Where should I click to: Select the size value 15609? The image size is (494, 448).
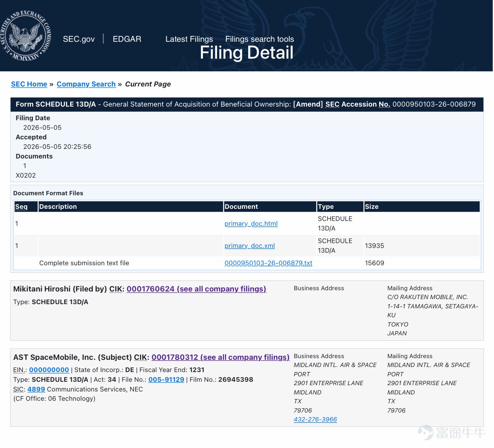point(375,263)
